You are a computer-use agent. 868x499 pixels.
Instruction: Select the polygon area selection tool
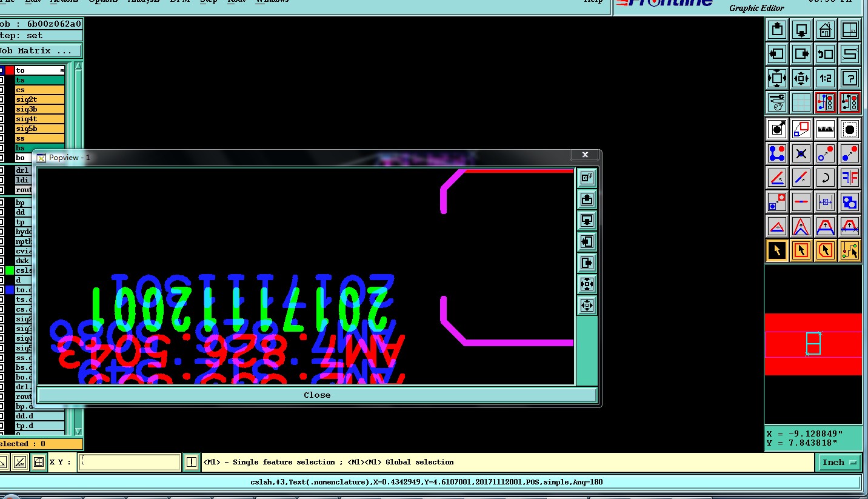826,250
